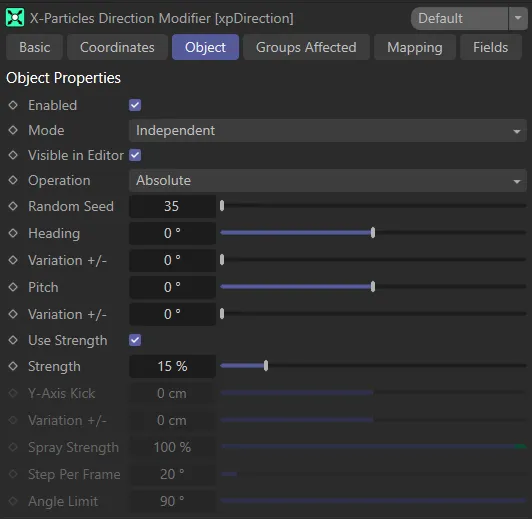Click the Y-Axis Kick 0 cm field
532x519 pixels.
point(172,393)
